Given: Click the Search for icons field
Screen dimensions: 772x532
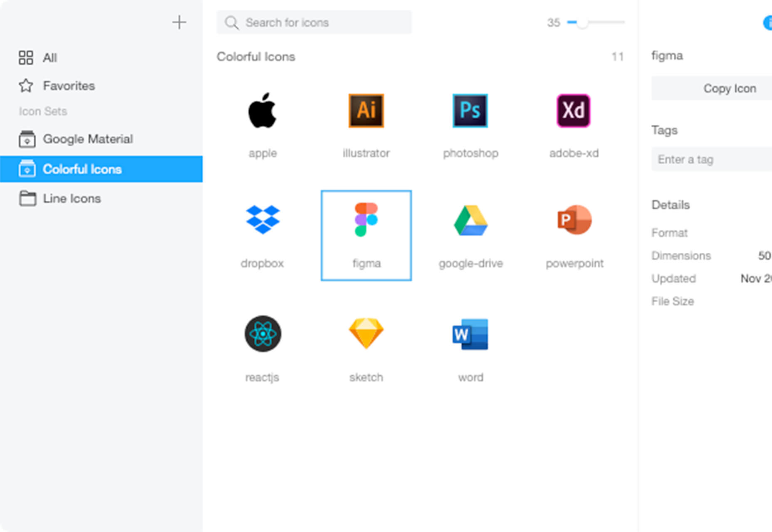Looking at the screenshot, I should click(314, 22).
